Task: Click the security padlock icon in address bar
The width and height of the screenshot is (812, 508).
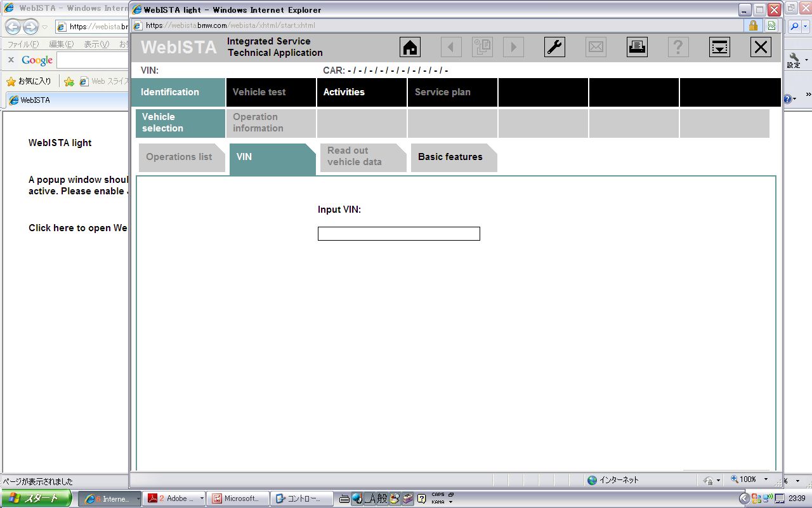Action: [x=753, y=25]
